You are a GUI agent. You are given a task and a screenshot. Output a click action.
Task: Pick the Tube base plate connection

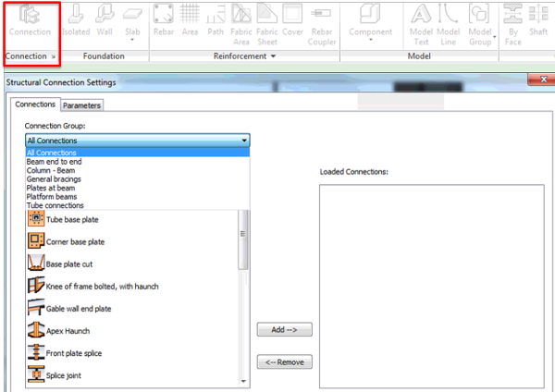point(71,219)
